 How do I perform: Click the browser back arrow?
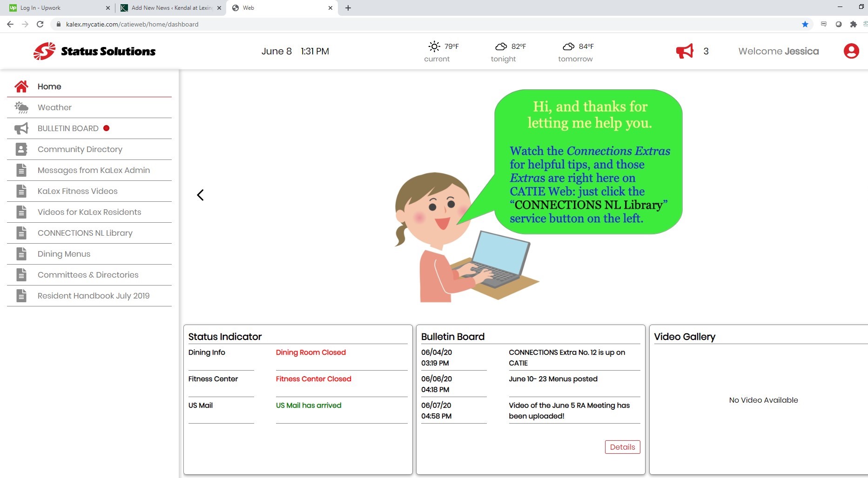click(10, 24)
